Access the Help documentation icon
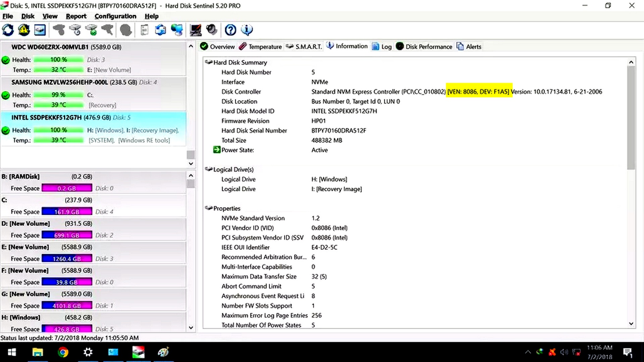644x362 pixels. (x=230, y=29)
